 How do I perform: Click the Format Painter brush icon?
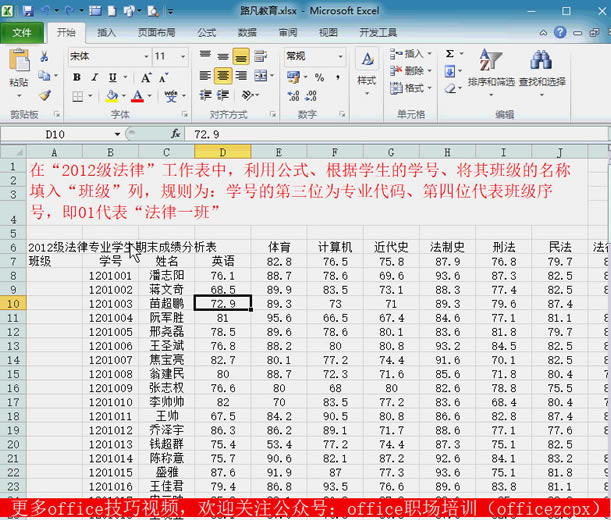[x=45, y=95]
